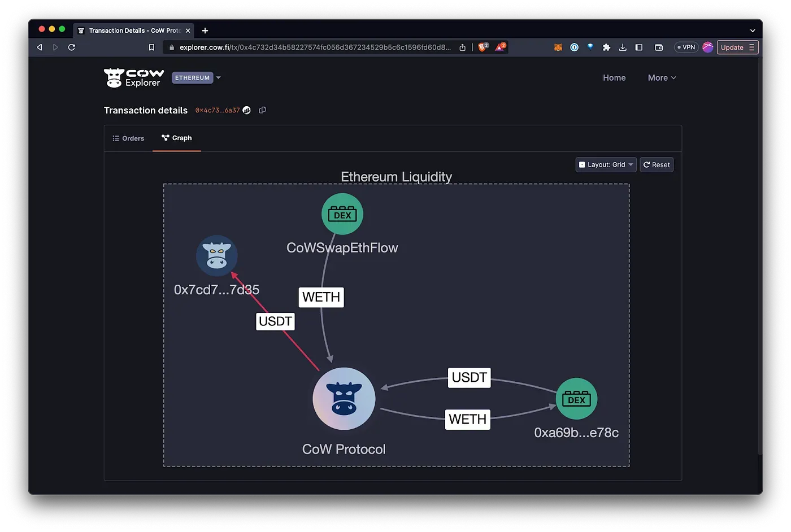Expand the tab search chevron

point(753,30)
